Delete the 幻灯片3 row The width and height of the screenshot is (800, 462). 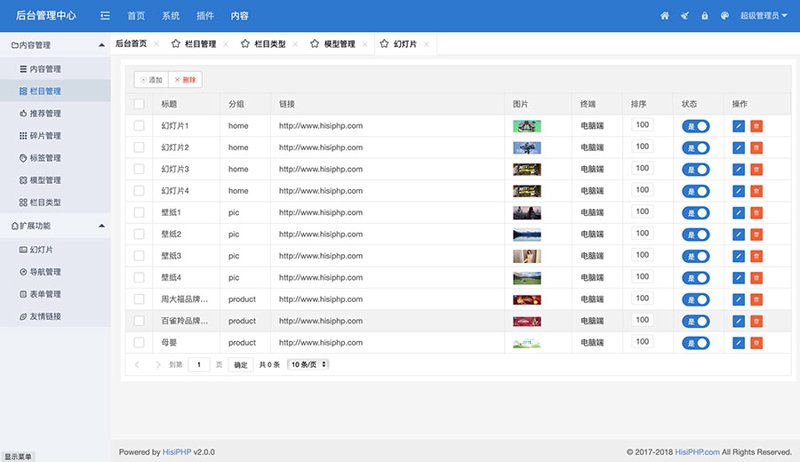click(757, 169)
